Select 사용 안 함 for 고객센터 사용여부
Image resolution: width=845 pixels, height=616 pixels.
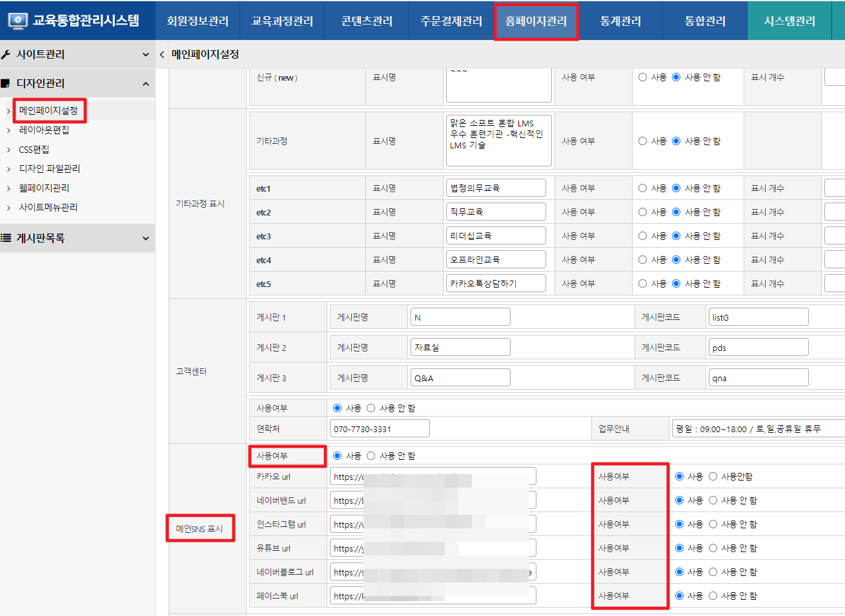(371, 408)
